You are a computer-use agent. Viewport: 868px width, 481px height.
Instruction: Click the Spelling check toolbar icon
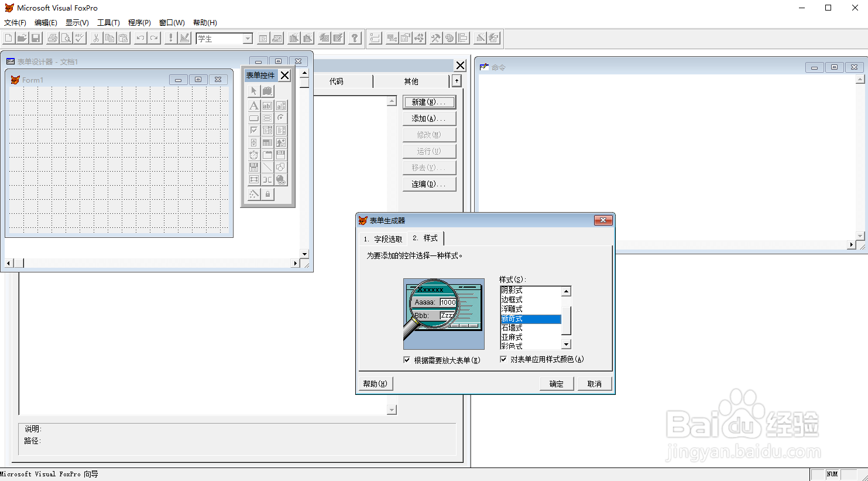[x=80, y=38]
